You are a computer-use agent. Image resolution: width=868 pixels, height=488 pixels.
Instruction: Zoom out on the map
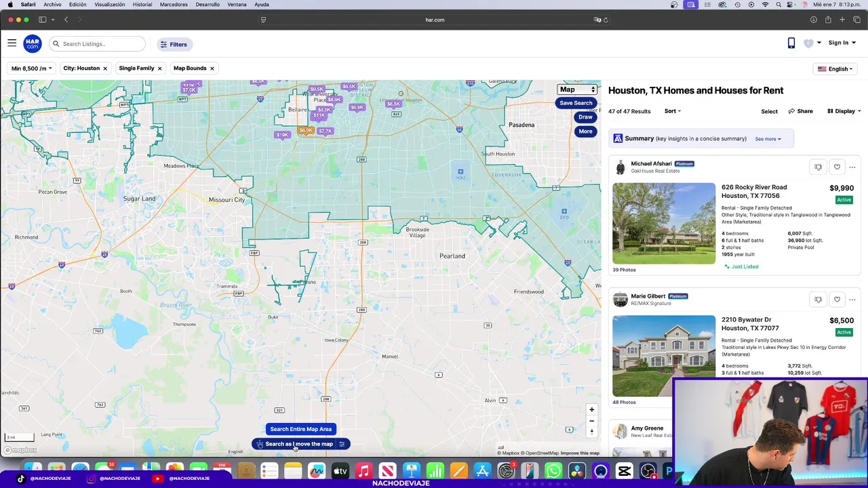591,421
